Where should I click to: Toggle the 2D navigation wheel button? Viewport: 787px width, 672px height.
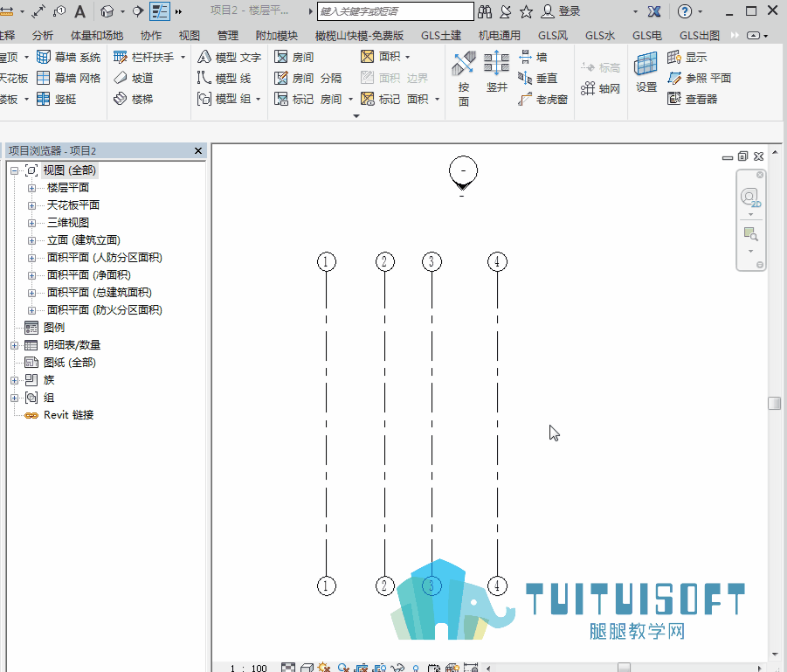pyautogui.click(x=749, y=197)
